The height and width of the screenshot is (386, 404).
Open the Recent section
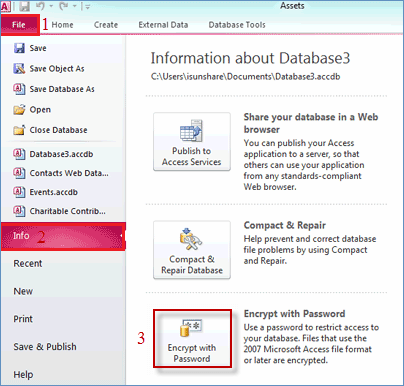pos(28,263)
